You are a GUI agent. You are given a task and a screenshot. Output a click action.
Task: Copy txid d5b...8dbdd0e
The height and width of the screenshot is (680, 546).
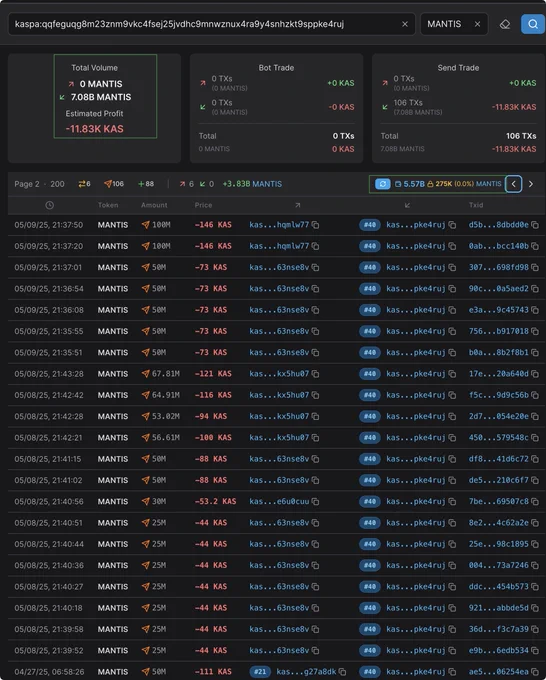(x=535, y=225)
